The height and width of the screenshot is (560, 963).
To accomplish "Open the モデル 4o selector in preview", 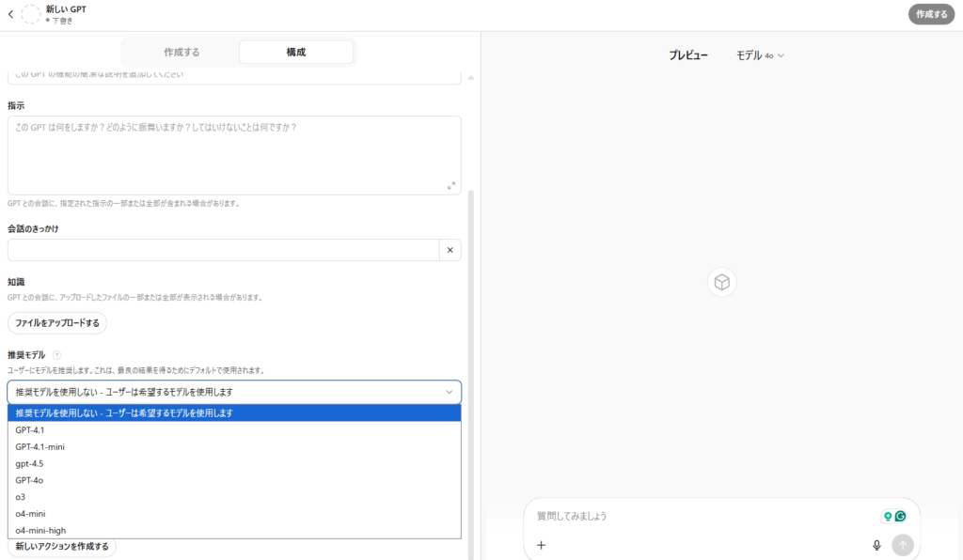I will (x=760, y=55).
